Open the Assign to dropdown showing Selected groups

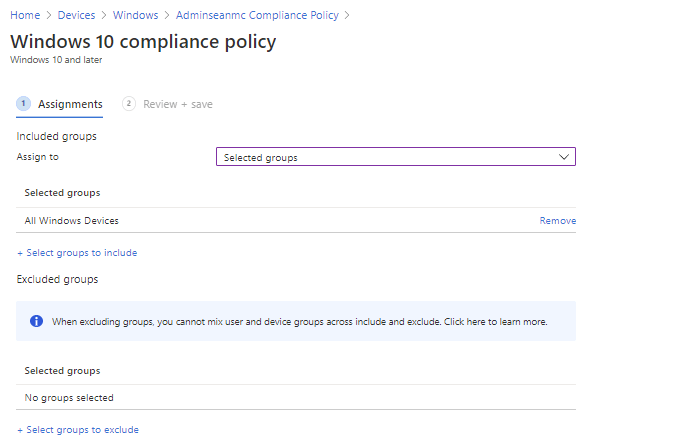tap(395, 157)
